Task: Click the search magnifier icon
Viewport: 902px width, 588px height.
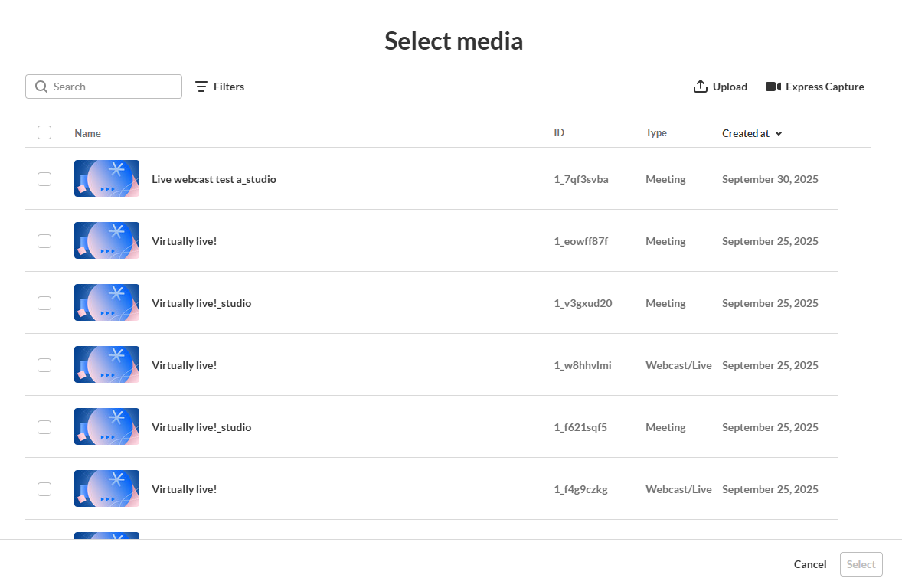Action: click(41, 87)
